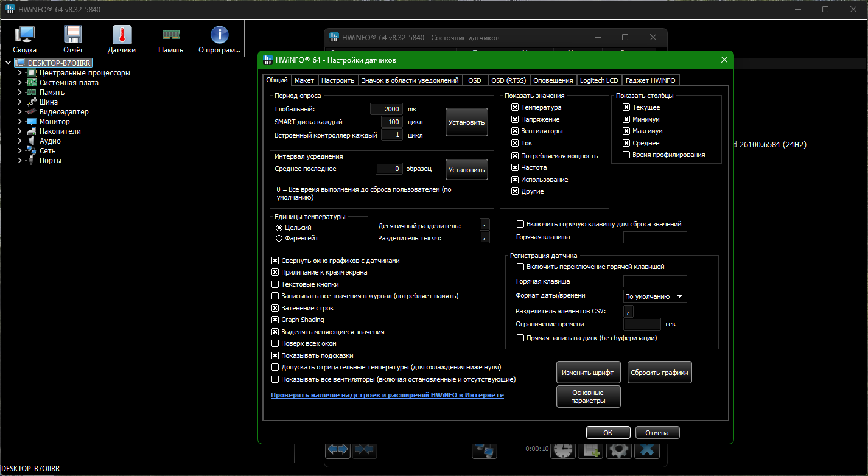Image resolution: width=868 pixels, height=476 pixels.
Task: Click the Память RAM toolbar icon
Action: (170, 39)
